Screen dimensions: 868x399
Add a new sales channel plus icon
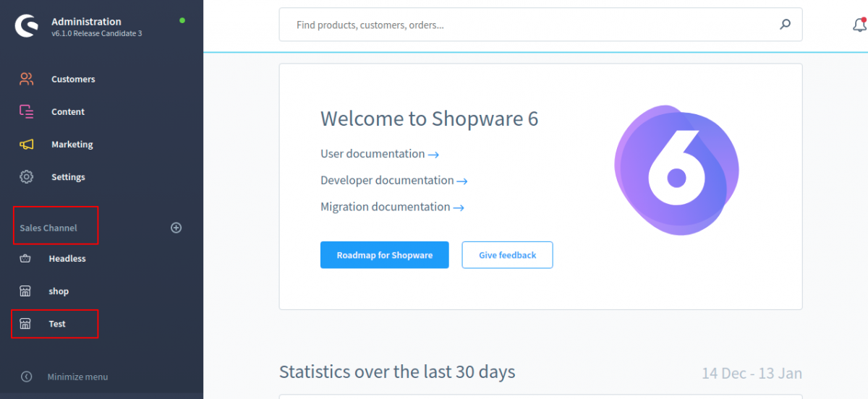tap(176, 228)
